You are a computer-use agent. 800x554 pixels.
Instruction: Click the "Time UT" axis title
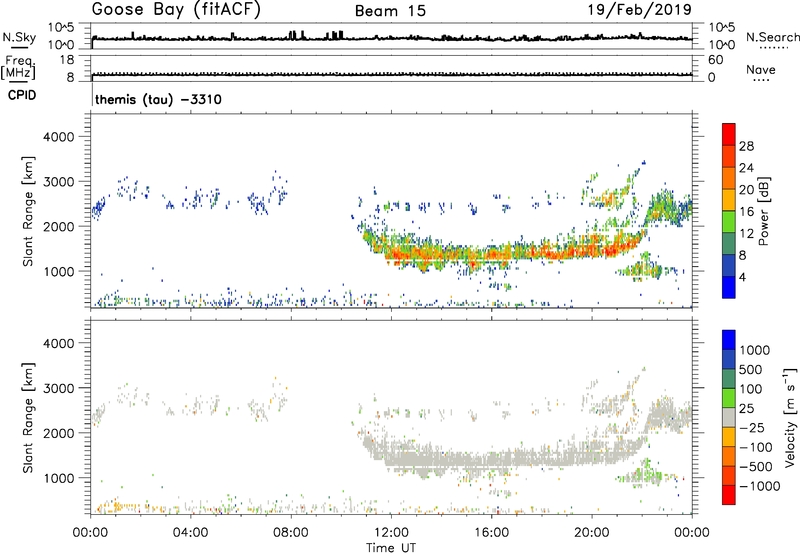point(391,548)
